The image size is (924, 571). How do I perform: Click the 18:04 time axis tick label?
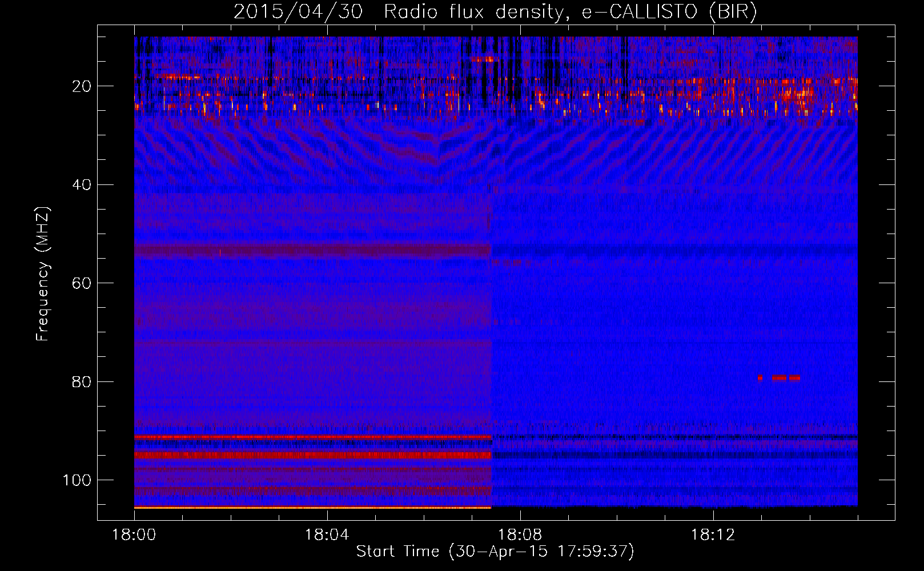coord(327,535)
